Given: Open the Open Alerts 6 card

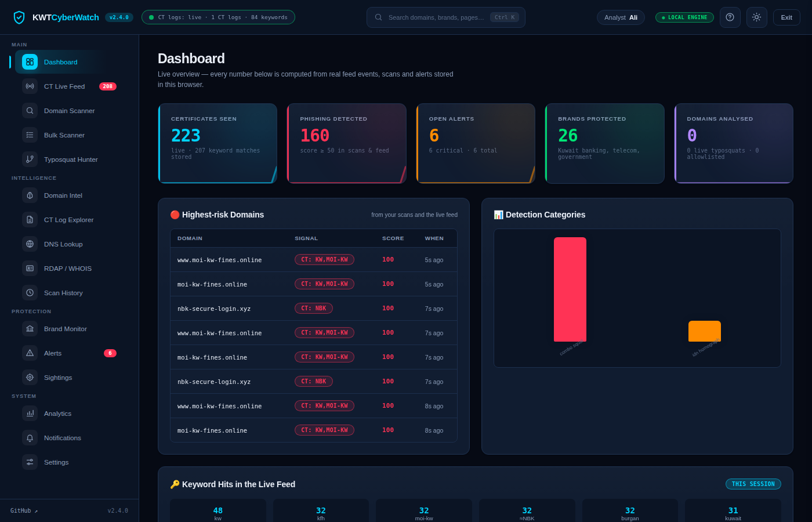Looking at the screenshot, I should point(476,143).
